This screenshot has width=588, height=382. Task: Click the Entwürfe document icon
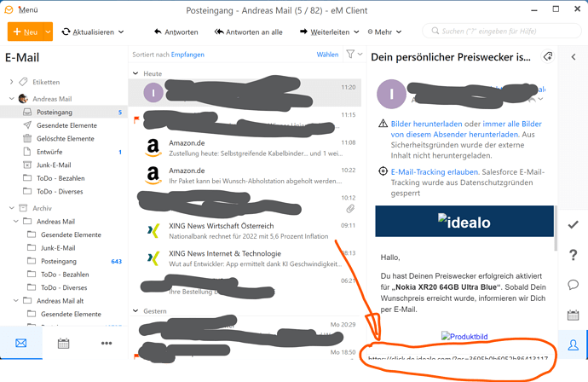27,152
